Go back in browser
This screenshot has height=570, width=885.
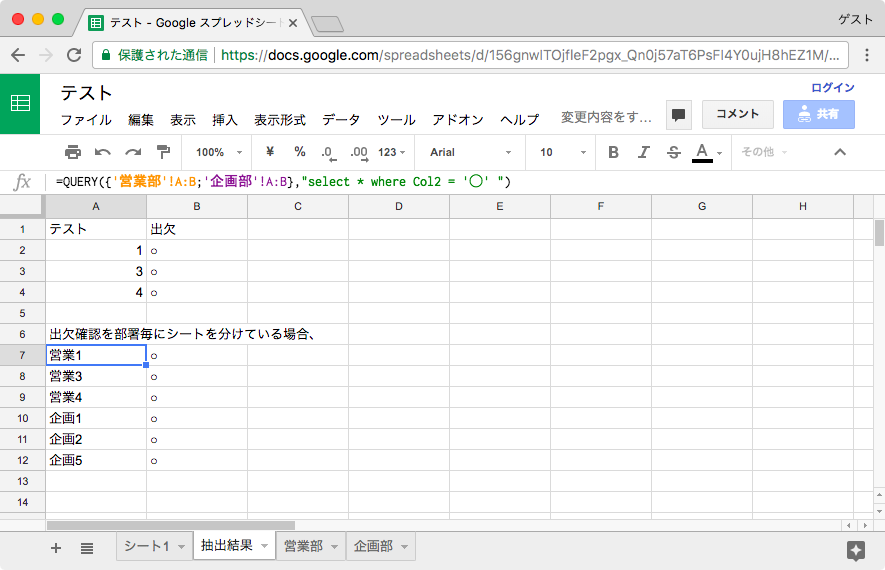[x=18, y=55]
